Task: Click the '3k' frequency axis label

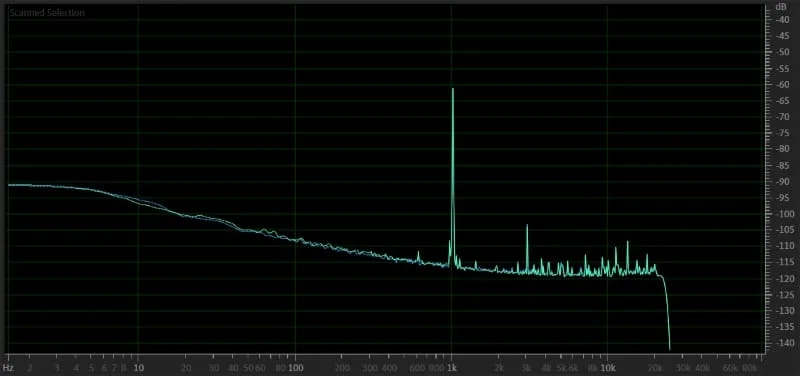Action: (526, 367)
